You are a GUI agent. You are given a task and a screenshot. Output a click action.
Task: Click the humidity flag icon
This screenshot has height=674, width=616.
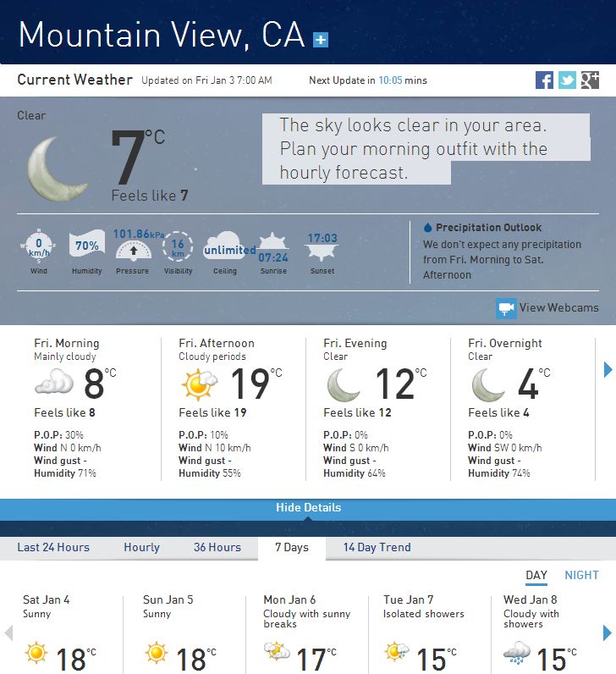tap(86, 246)
